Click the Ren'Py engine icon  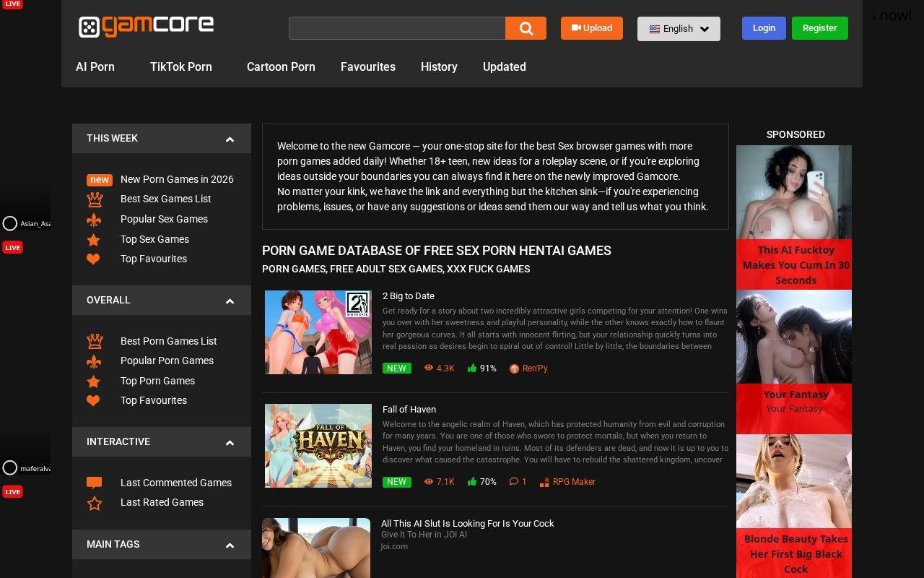515,368
